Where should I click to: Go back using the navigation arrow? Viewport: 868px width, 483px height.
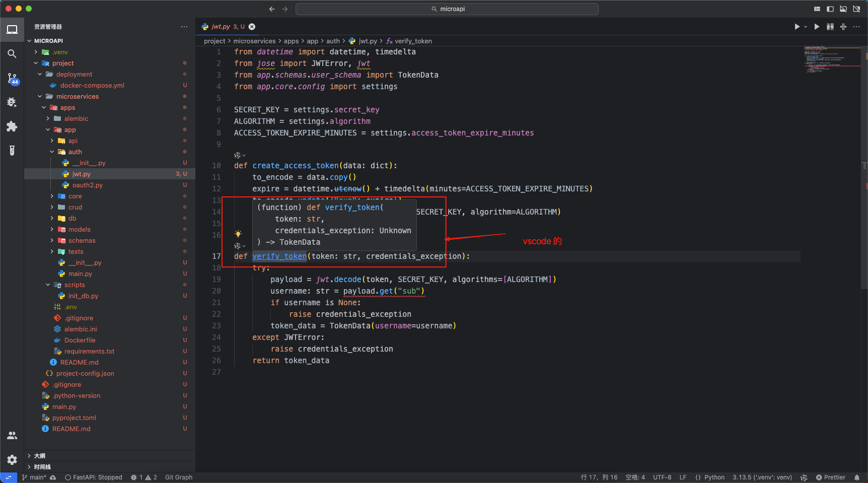(272, 9)
